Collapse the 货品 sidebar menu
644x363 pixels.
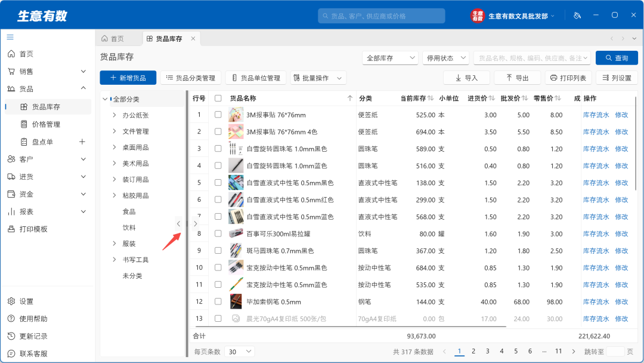click(83, 88)
